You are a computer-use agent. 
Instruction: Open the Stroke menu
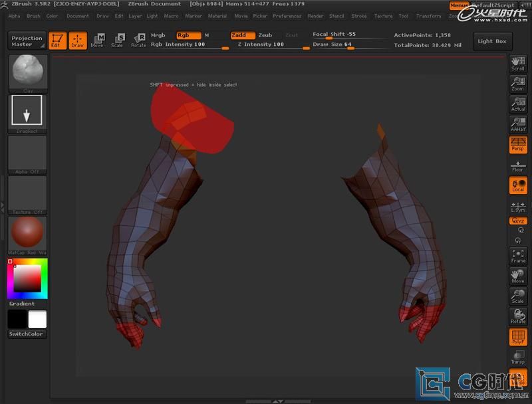(359, 16)
